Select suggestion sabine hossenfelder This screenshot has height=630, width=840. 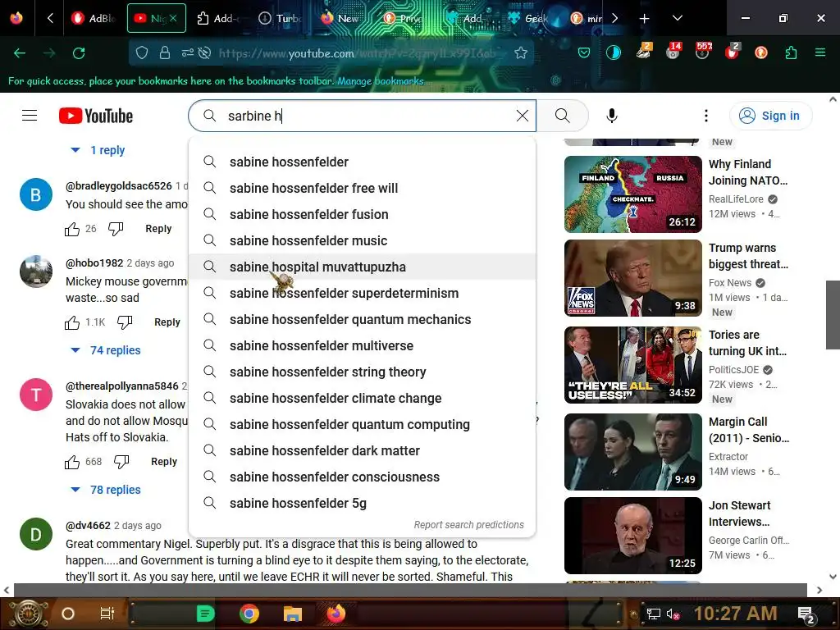pos(362,162)
